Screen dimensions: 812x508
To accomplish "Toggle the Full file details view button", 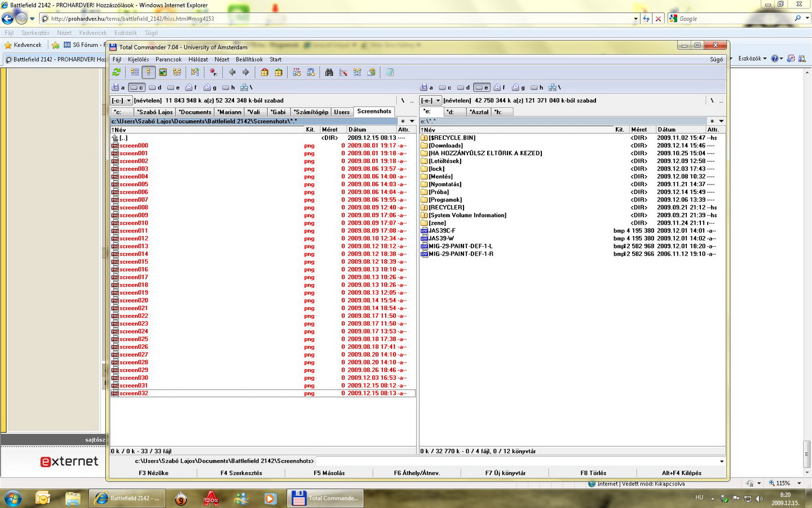I will [149, 72].
